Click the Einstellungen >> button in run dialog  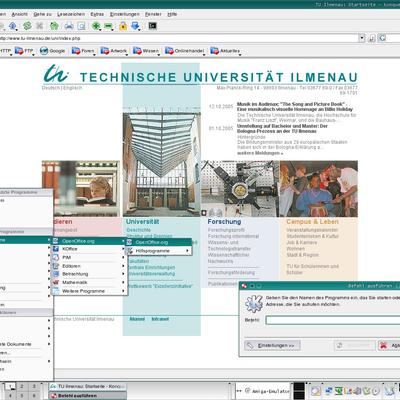[x=272, y=345]
